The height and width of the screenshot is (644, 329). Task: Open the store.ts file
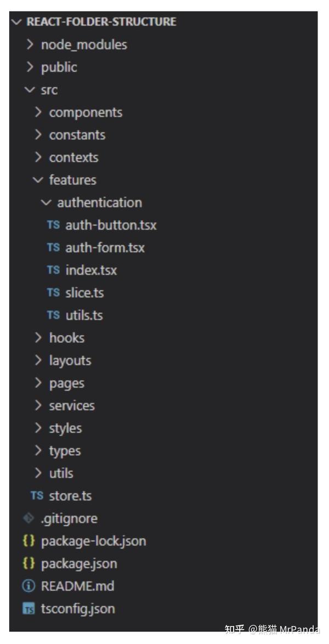click(70, 495)
